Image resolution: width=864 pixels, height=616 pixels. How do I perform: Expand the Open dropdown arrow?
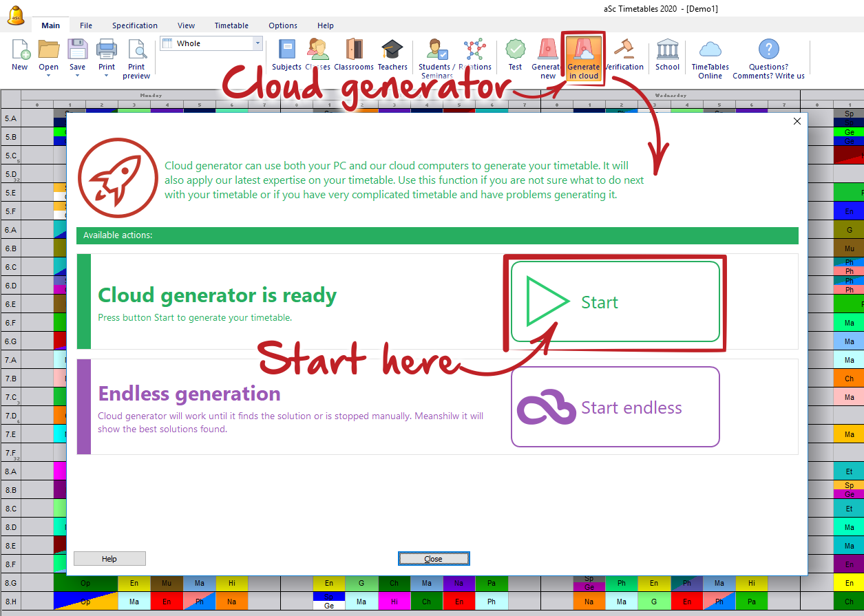pyautogui.click(x=48, y=76)
